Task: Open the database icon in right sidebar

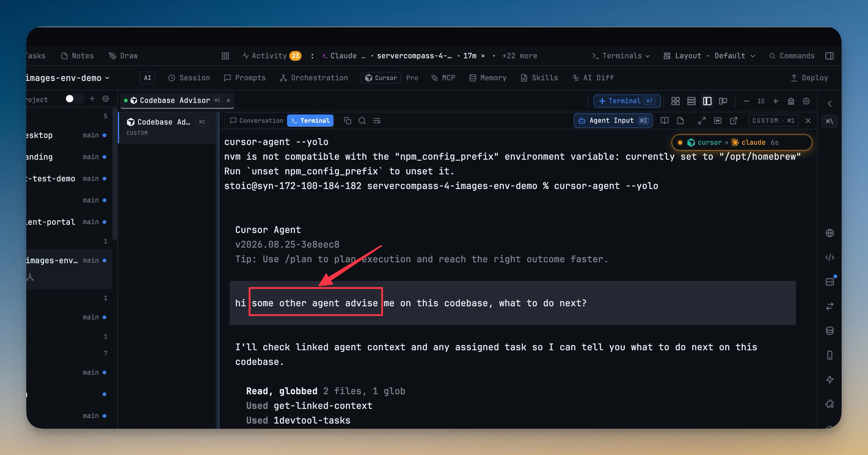Action: pyautogui.click(x=830, y=331)
